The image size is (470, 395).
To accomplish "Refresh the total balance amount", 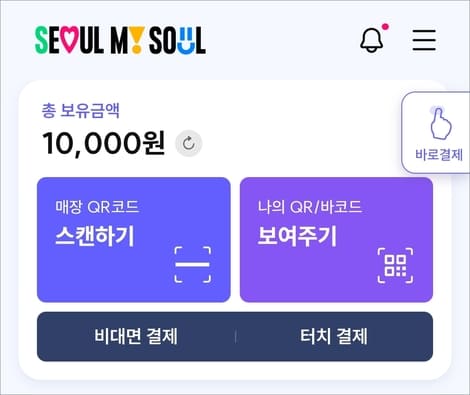I will (189, 144).
